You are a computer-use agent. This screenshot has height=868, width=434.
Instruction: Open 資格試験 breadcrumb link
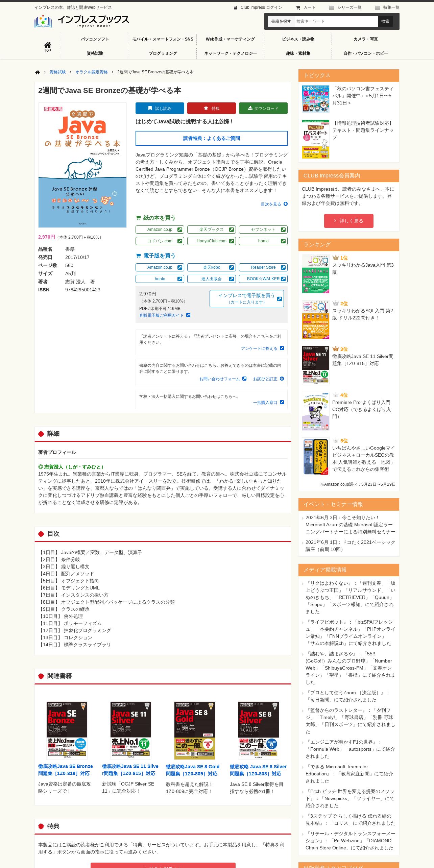[x=58, y=72]
